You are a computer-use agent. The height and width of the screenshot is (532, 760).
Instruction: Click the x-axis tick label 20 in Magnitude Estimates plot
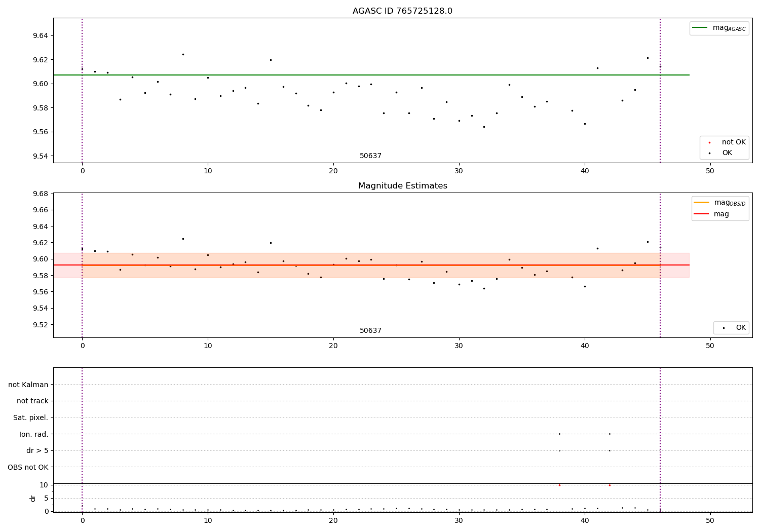click(x=333, y=346)
